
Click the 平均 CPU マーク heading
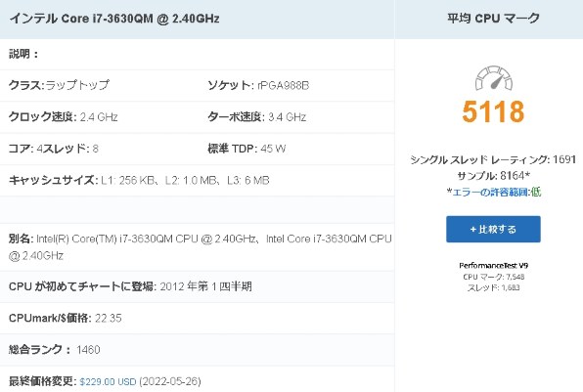pyautogui.click(x=493, y=18)
